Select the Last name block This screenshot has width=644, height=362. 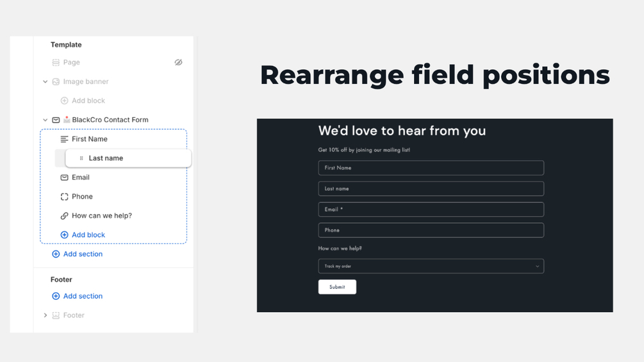(x=128, y=158)
